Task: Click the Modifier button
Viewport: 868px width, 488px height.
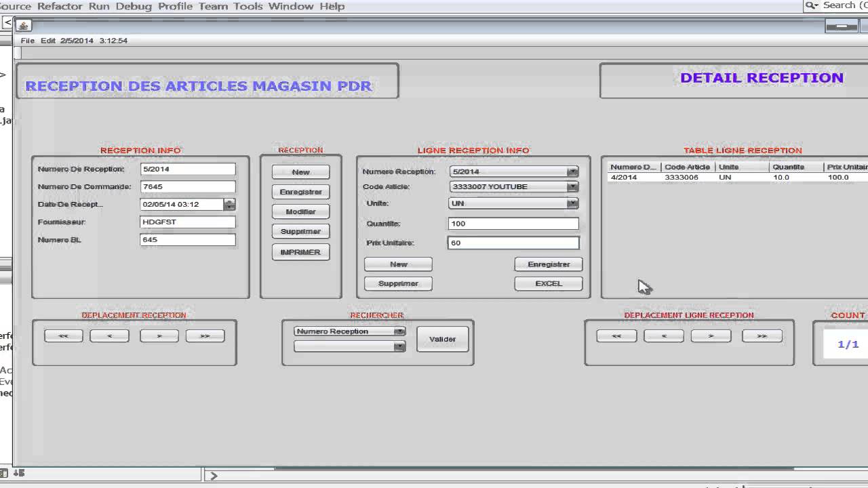Action: [x=300, y=211]
